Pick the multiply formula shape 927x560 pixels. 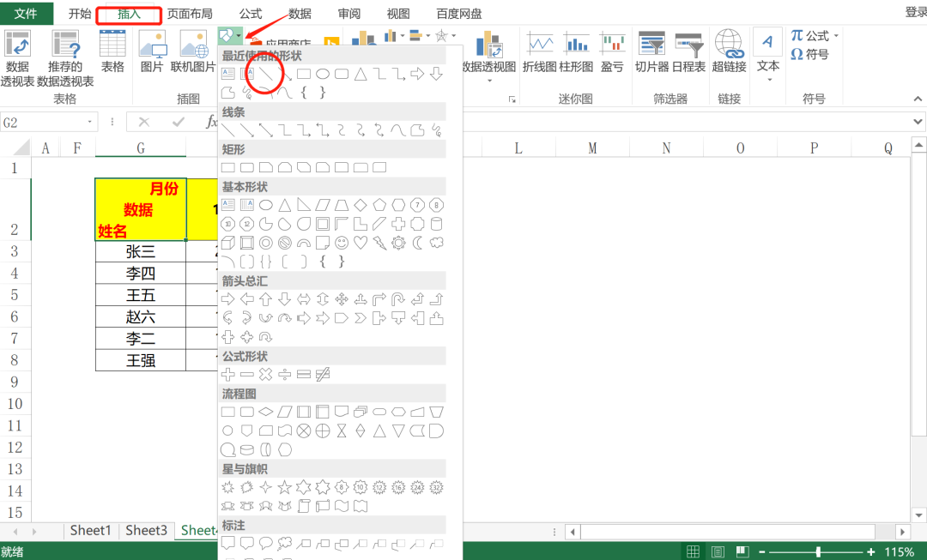(x=266, y=374)
